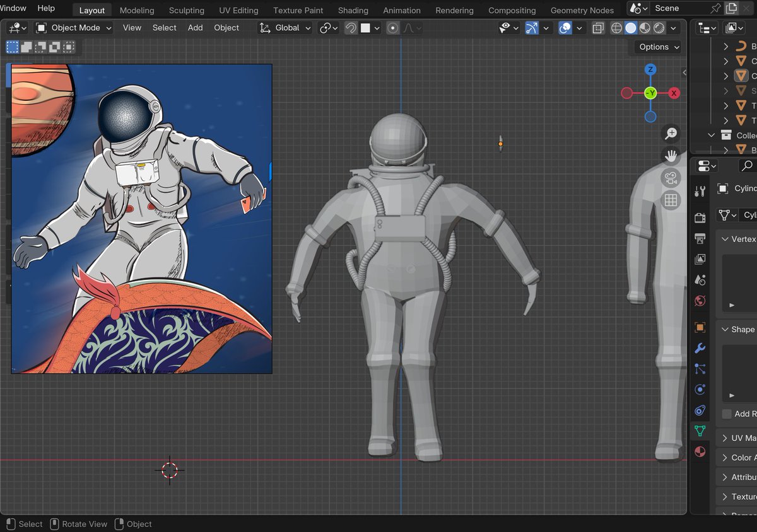
Task: Collapse the Collection in the outliner
Action: 712,135
